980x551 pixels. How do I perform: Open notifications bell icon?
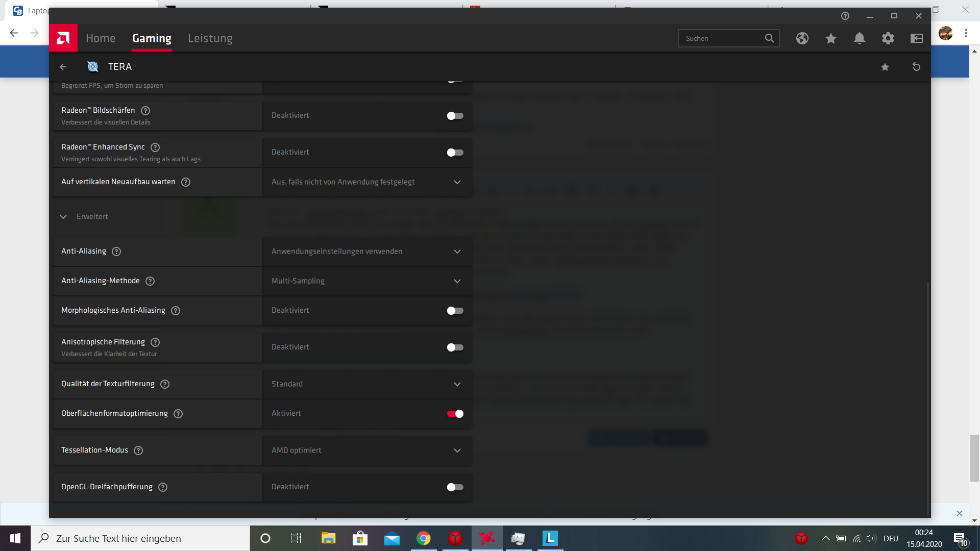click(x=859, y=38)
